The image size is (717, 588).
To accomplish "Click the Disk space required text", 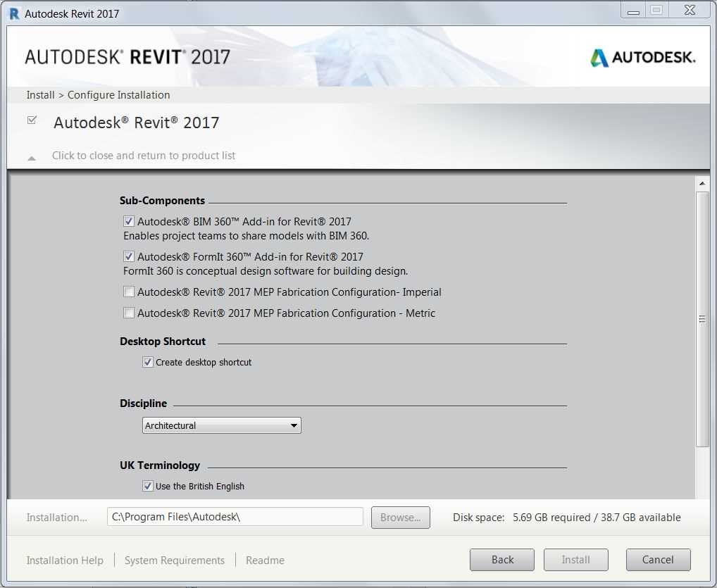I will [566, 517].
